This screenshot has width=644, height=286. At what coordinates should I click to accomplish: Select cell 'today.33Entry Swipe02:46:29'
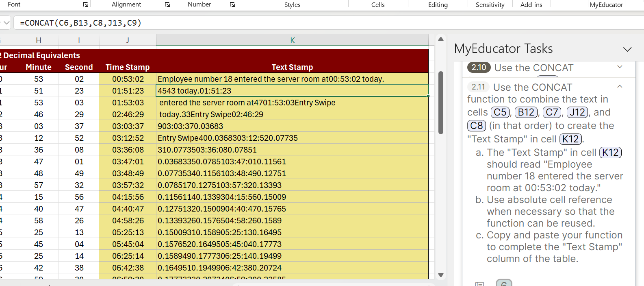click(x=293, y=114)
